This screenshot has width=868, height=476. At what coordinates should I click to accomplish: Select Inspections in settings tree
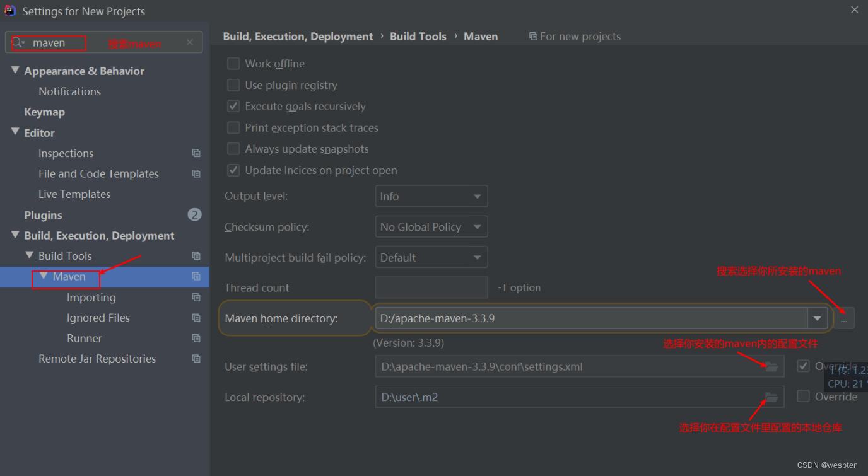point(66,153)
